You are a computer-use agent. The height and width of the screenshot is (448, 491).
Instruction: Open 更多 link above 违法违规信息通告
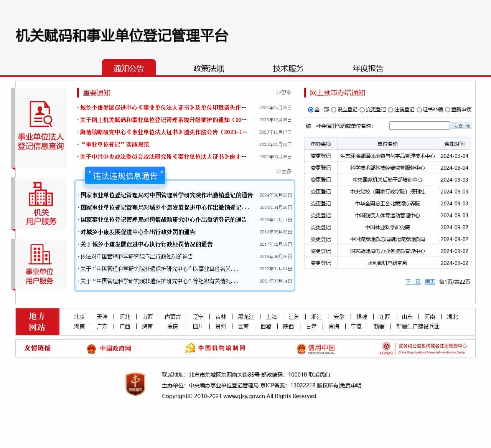[x=284, y=171]
